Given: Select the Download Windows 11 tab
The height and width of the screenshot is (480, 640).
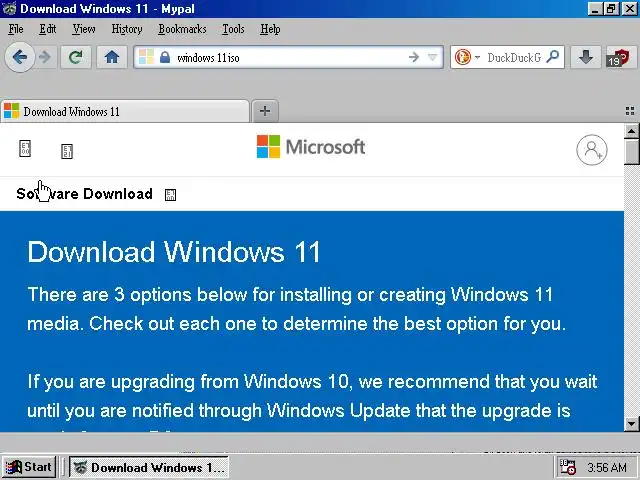Looking at the screenshot, I should (125, 111).
